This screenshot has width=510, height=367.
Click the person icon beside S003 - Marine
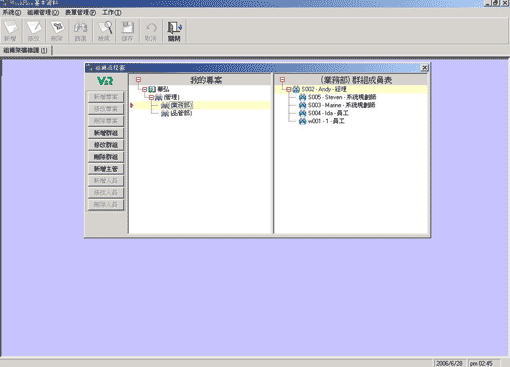[x=302, y=105]
